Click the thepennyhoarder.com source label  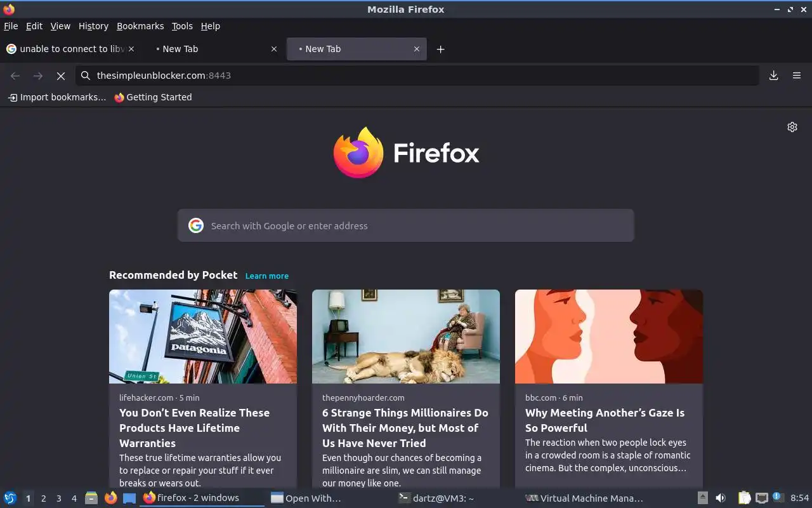(363, 398)
